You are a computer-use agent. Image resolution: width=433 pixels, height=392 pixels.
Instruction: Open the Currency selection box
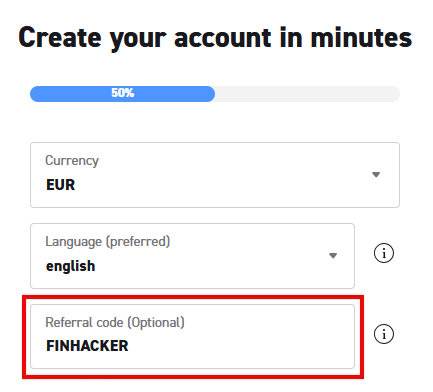point(215,175)
